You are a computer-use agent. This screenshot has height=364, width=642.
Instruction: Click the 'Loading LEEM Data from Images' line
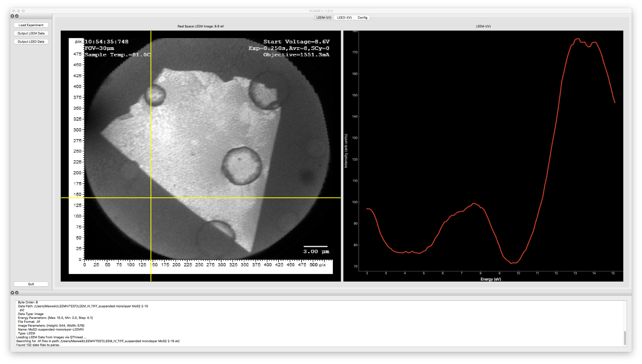coord(51,337)
